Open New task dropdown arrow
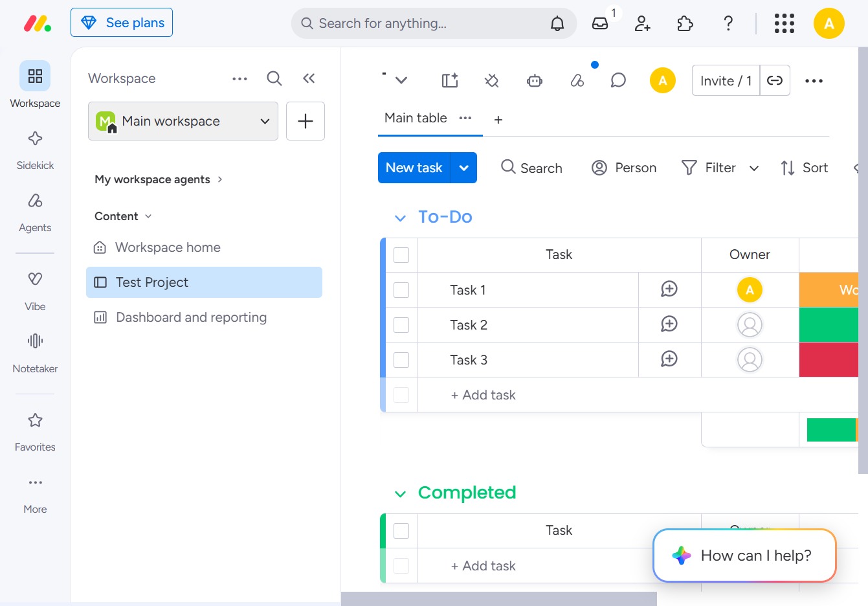Screen dimensions: 868x606 coord(464,168)
